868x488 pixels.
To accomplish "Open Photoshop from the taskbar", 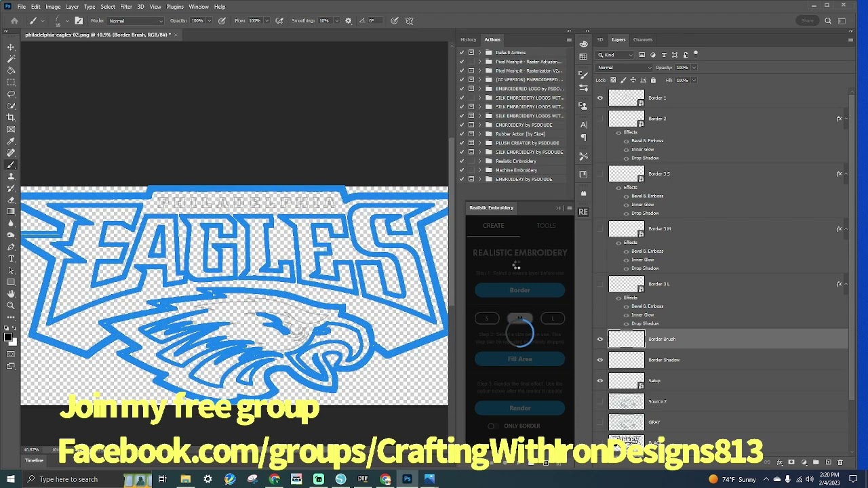I will 407,480.
